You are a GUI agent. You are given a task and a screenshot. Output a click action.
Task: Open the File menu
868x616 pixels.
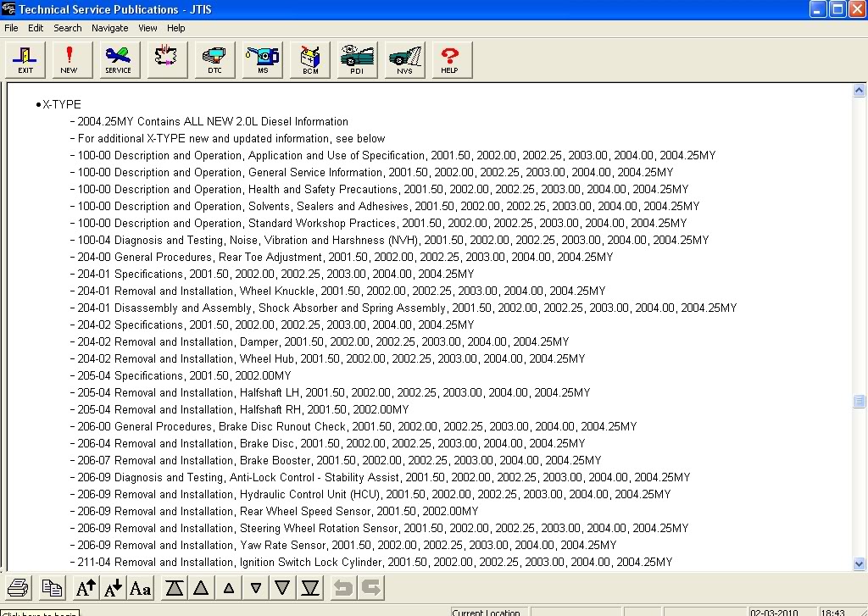click(11, 28)
